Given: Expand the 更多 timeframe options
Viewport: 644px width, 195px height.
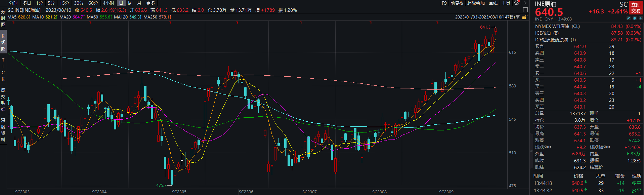Looking at the screenshot, I should pos(151,3).
